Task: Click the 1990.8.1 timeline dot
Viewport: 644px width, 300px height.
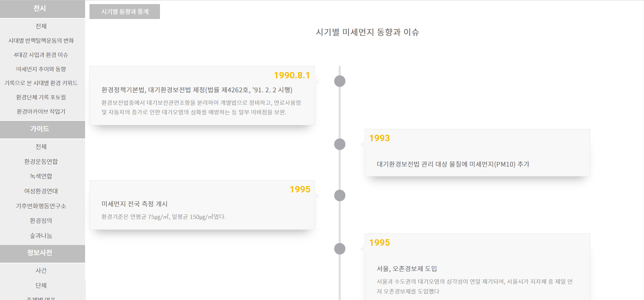Action: (340, 81)
